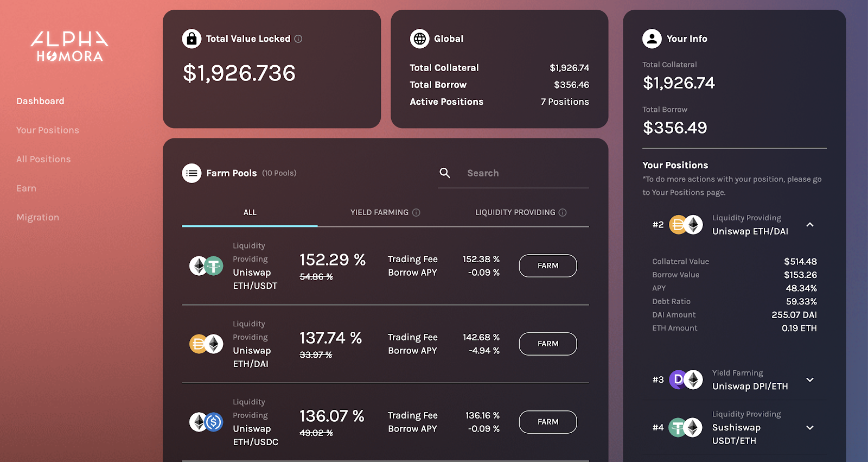Click the ETH/USDC token pair icon
Viewport: 868px width, 462px height.
tap(206, 422)
